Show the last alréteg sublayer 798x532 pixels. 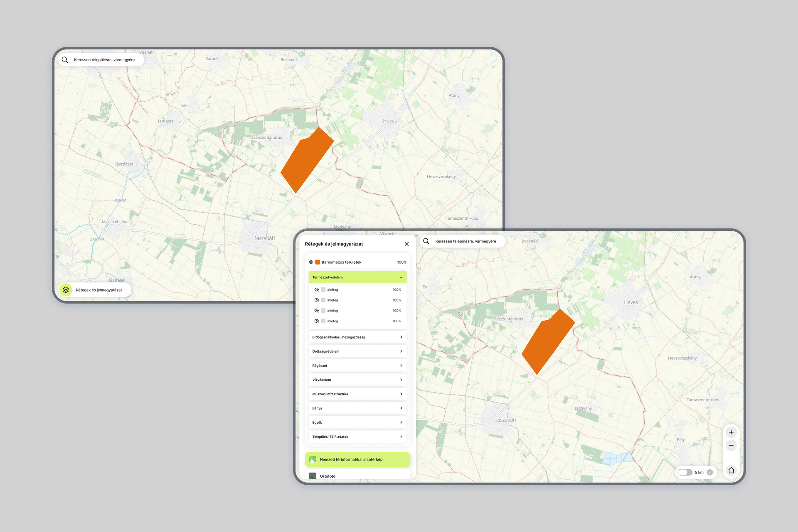pos(316,321)
